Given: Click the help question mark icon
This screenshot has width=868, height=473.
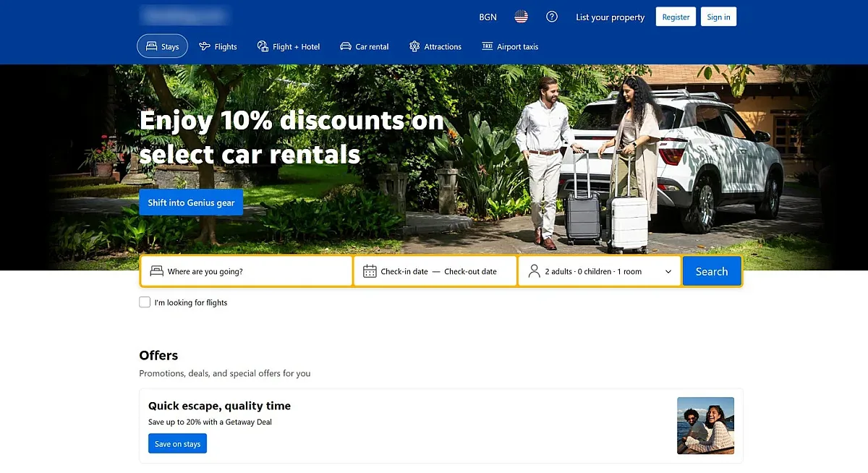Looking at the screenshot, I should (x=552, y=17).
